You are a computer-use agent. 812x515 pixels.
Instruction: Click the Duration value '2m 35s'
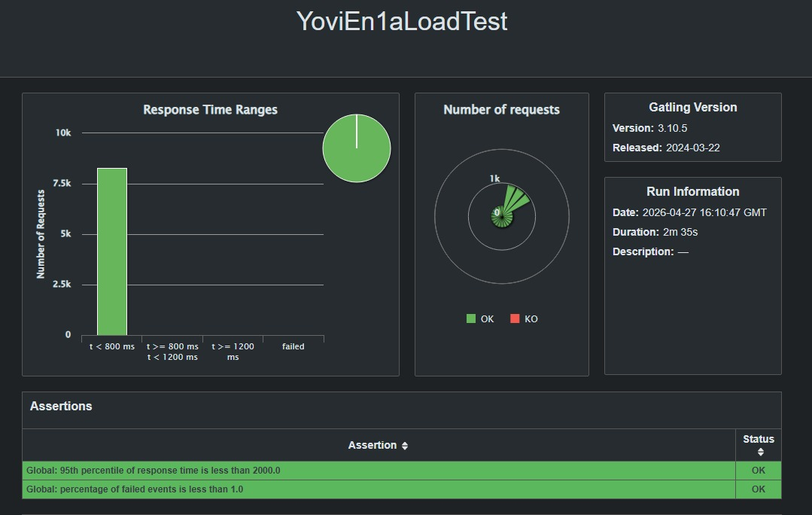(682, 232)
